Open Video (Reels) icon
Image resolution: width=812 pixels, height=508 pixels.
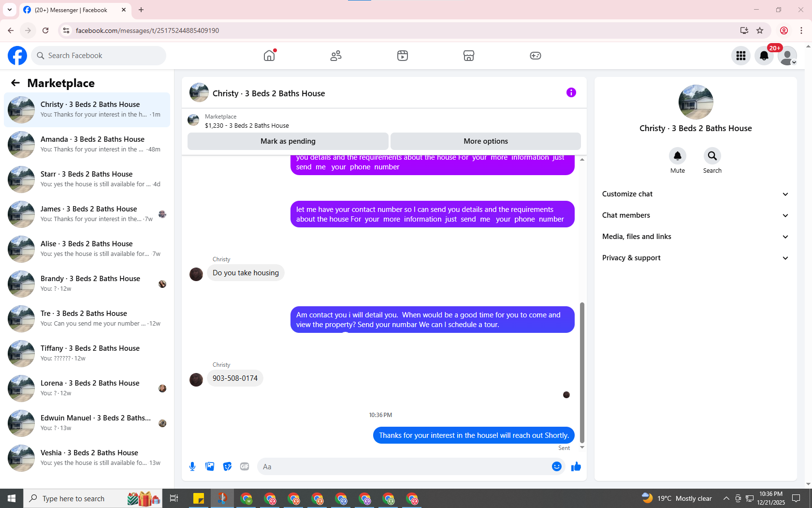tap(403, 56)
